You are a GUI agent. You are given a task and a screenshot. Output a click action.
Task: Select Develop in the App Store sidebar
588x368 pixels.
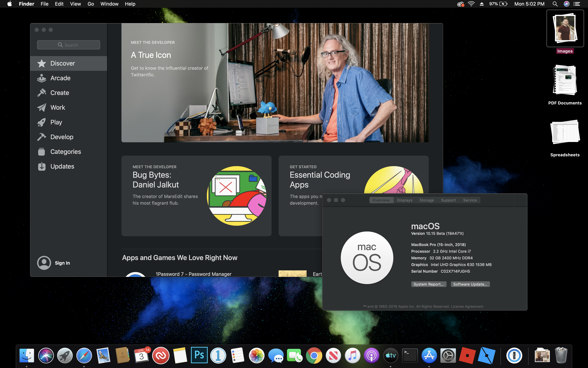pyautogui.click(x=69, y=137)
